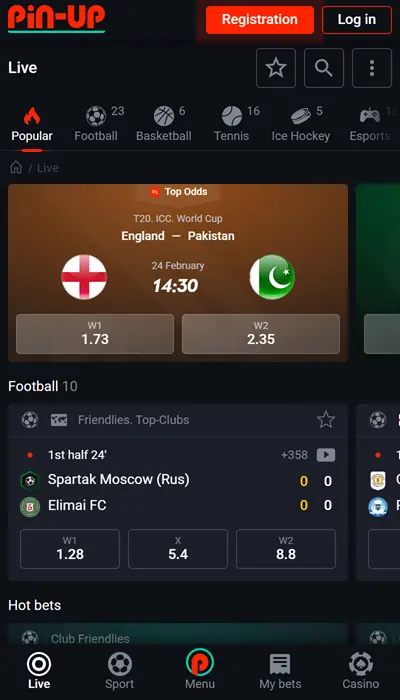Select the Basketball category tab
The width and height of the screenshot is (400, 700).
point(163,124)
